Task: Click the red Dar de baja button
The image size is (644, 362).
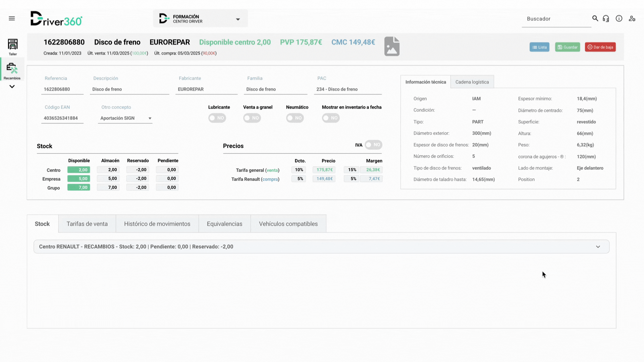Action: pos(600,47)
